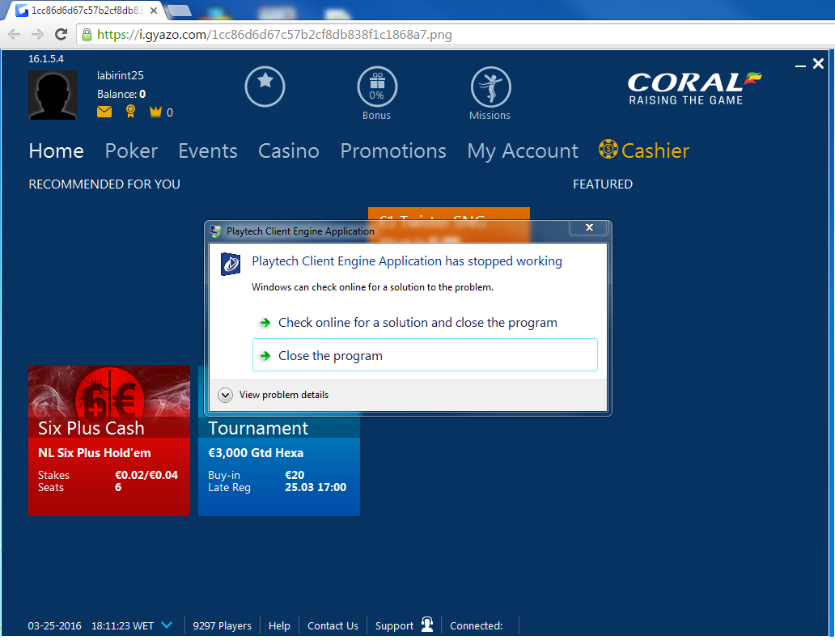Click the 25.03 17:00 late reg time
The height and width of the screenshot is (644, 835).
tap(316, 487)
